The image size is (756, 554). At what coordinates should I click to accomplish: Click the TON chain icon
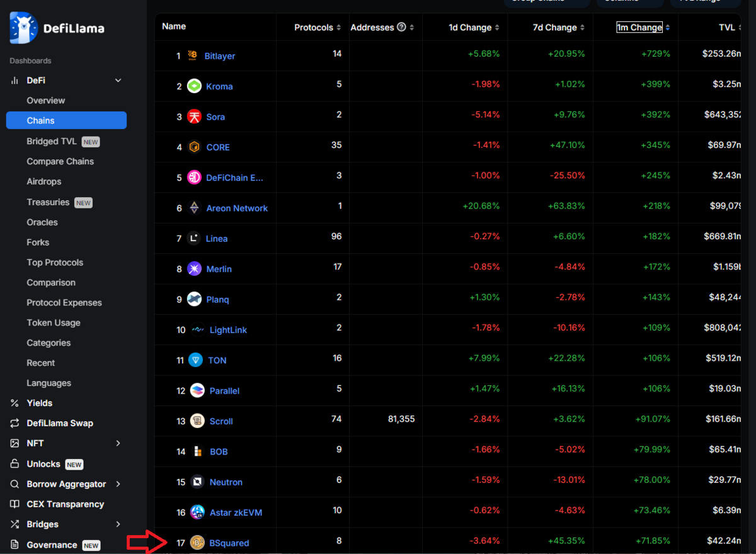tap(196, 360)
